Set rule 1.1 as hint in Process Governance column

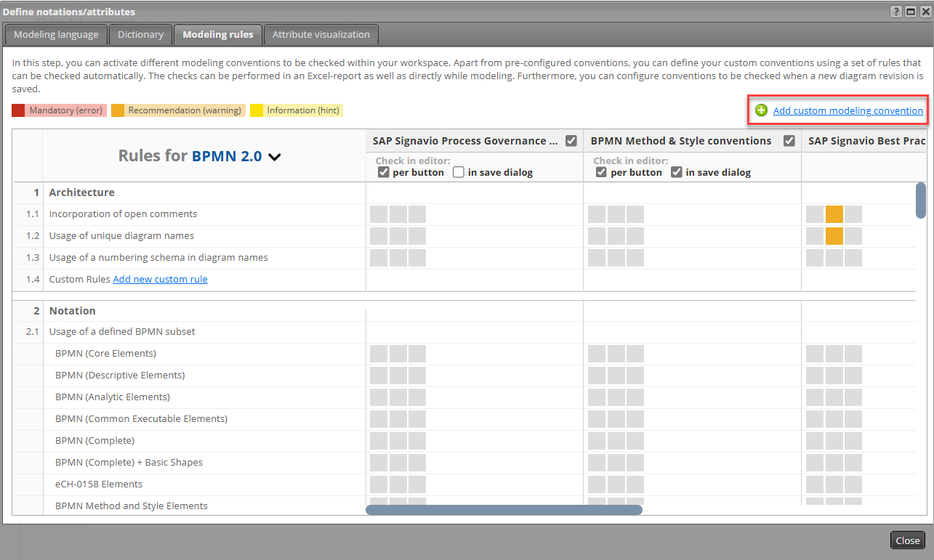point(416,214)
